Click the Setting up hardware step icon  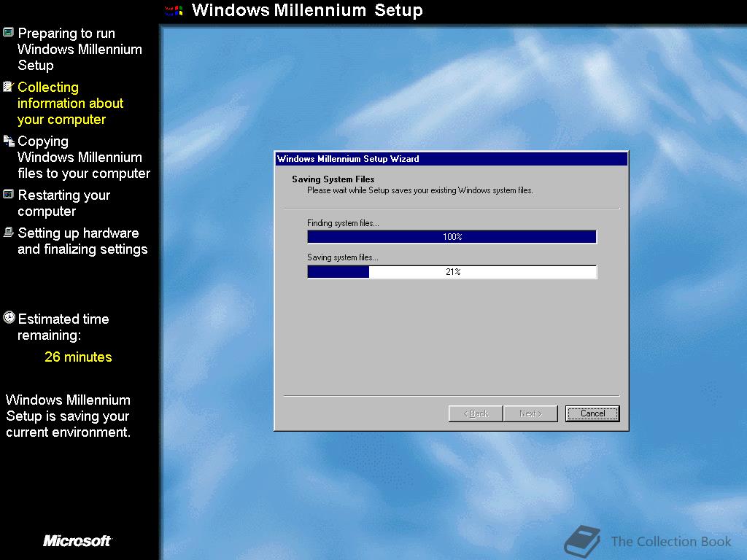click(8, 232)
